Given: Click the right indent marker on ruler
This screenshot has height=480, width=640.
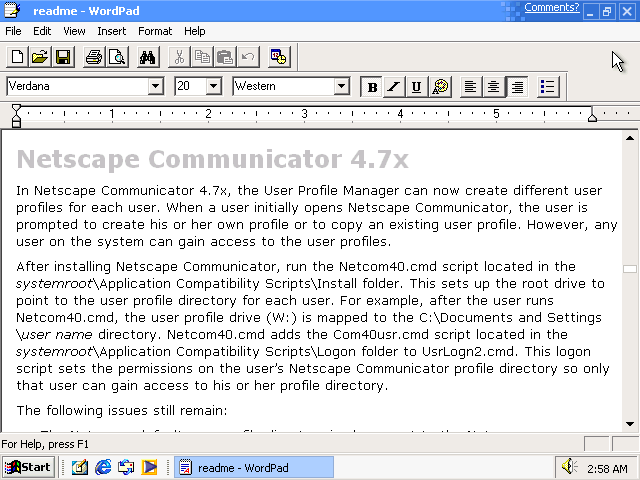Looking at the screenshot, I should (592, 117).
